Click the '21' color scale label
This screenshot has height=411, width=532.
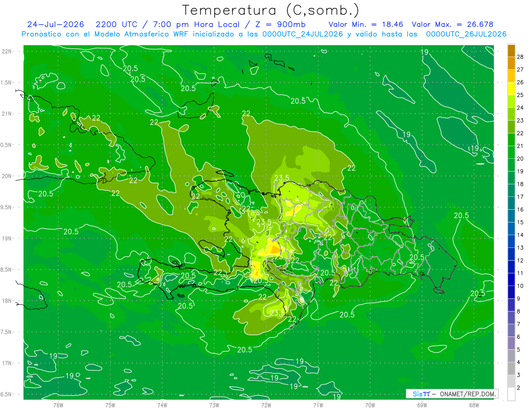click(520, 146)
